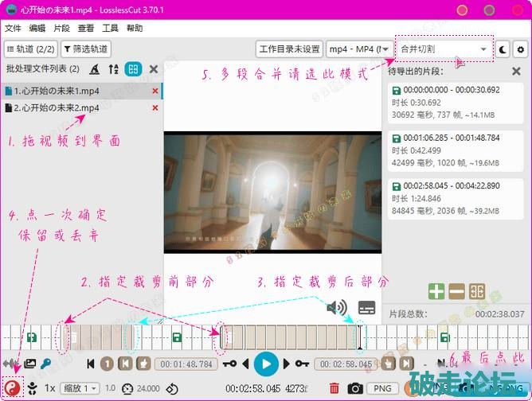Change playback speed gauge icon

coord(127,388)
